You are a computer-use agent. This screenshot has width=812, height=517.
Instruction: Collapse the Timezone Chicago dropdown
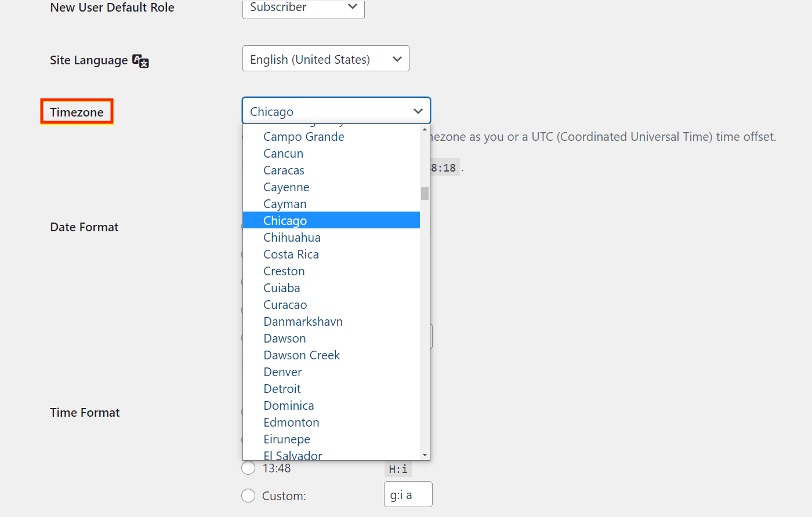336,111
